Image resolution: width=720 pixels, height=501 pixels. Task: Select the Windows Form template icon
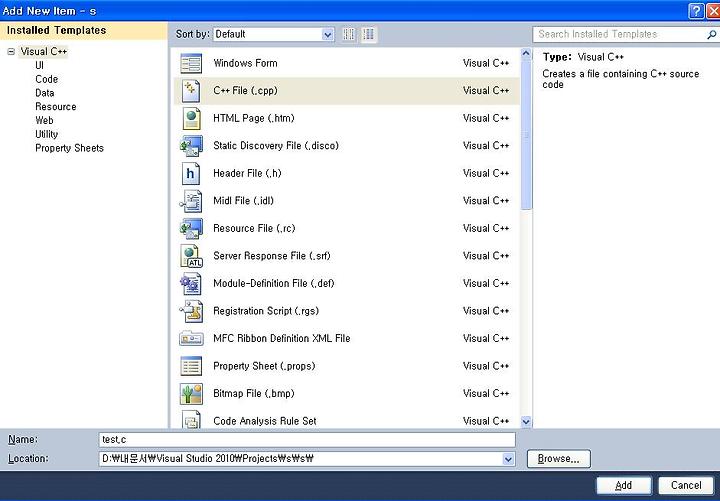coord(191,63)
